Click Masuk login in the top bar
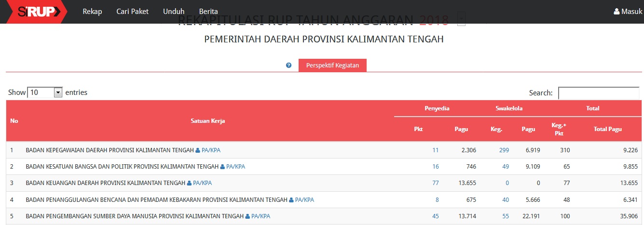The height and width of the screenshot is (225, 644). 628,12
